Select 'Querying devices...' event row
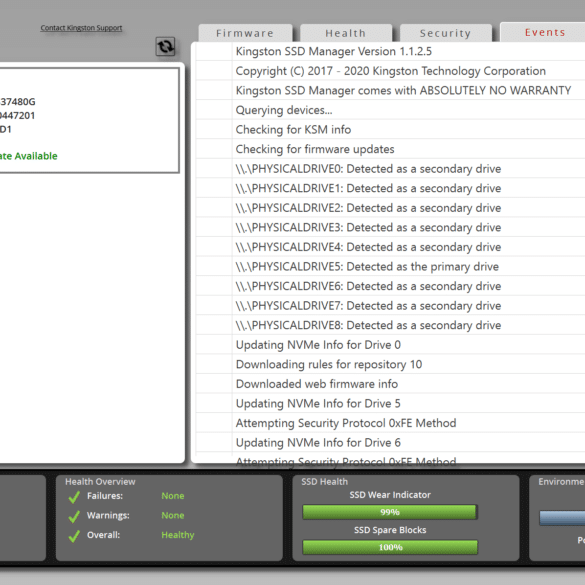The image size is (585, 585). click(390, 110)
